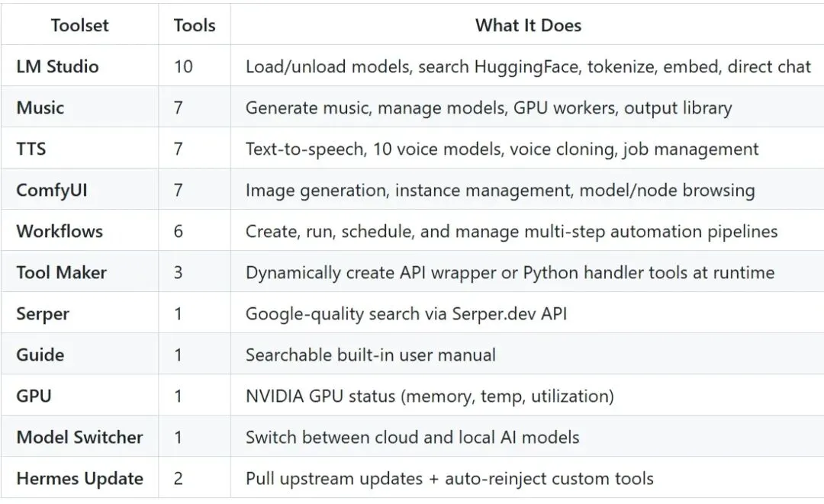824x504 pixels.
Task: Click the NVIDIA GPU status description
Action: click(430, 396)
